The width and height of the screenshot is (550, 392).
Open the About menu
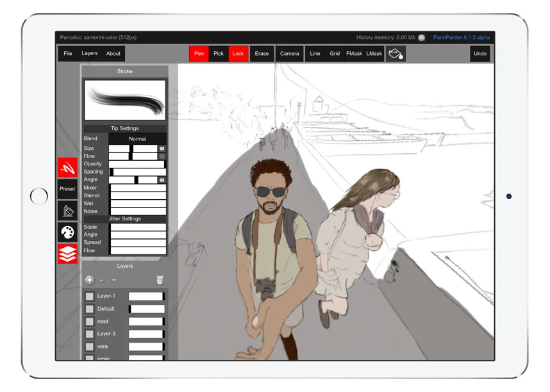(x=113, y=54)
